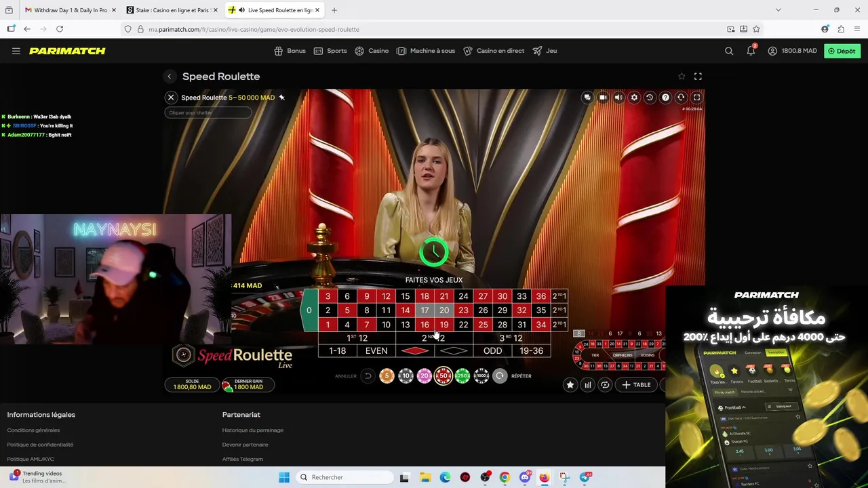Screen dimensions: 868x488
Task: Bet on 1-18
Action: tap(337, 351)
